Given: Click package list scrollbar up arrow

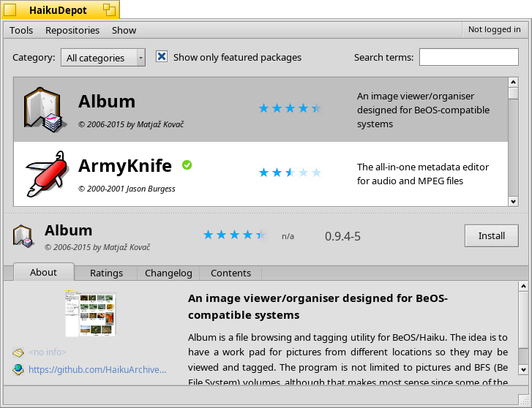Looking at the screenshot, I should tap(513, 83).
